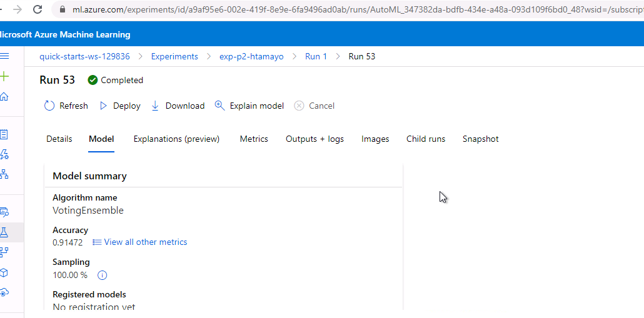Click the green plus Create new icon
The width and height of the screenshot is (644, 318).
click(4, 76)
